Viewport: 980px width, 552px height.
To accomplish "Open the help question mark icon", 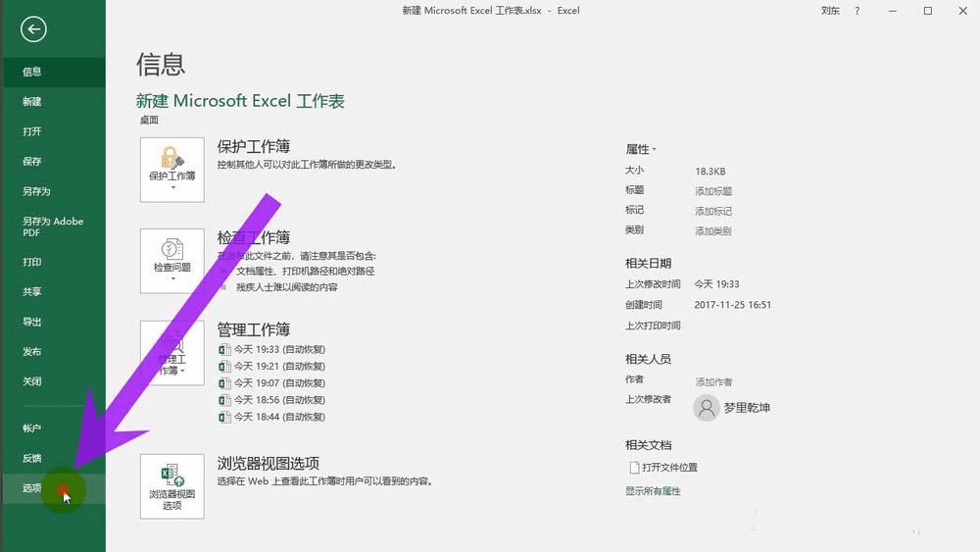I will tap(857, 11).
